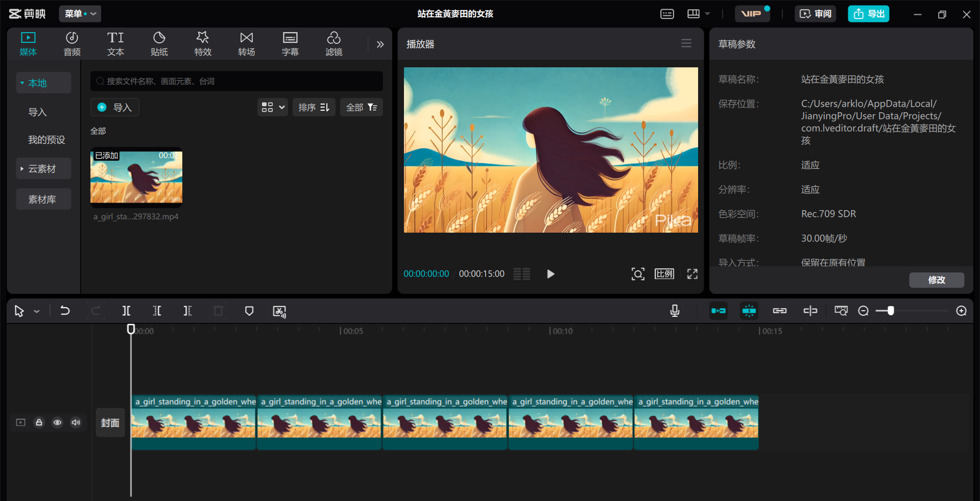The height and width of the screenshot is (501, 980).
Task: Click the 导出 export button
Action: tap(869, 14)
